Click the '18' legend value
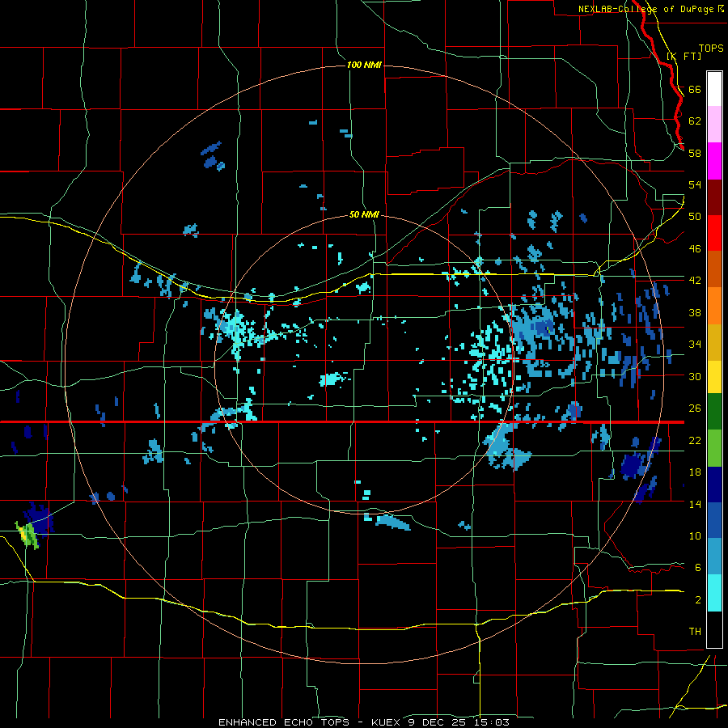Image resolution: width=728 pixels, height=728 pixels. [695, 472]
